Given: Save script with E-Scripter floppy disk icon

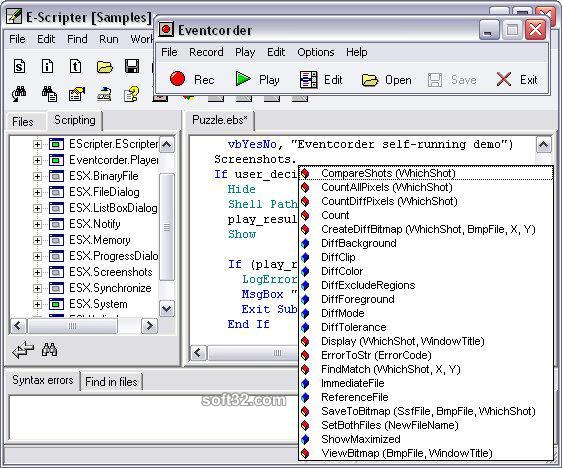Looking at the screenshot, I should click(x=132, y=67).
